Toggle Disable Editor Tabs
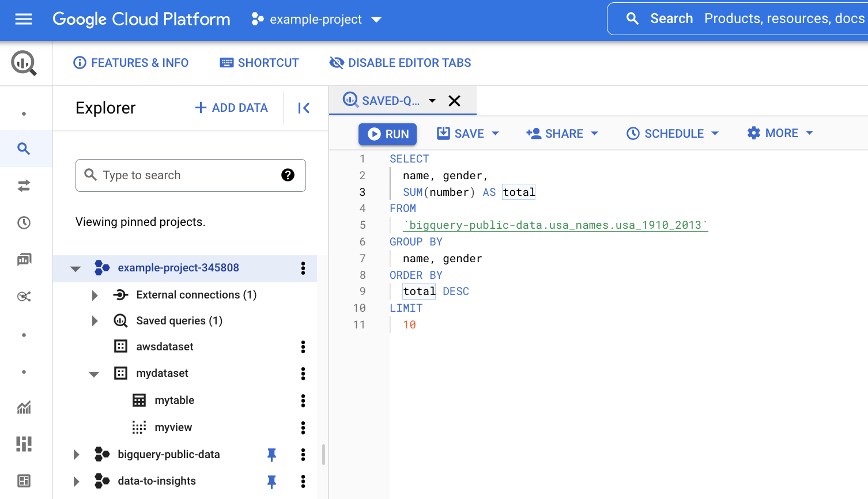Viewport: 868px width, 499px height. (x=400, y=63)
